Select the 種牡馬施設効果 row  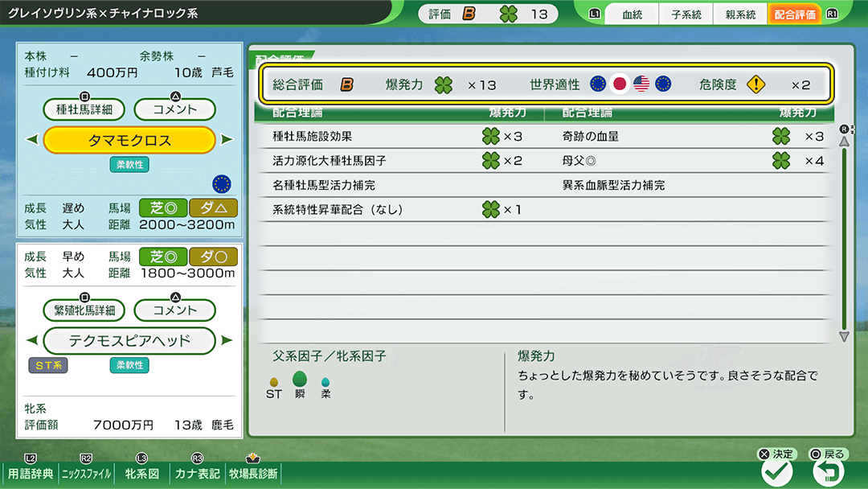pyautogui.click(x=399, y=136)
